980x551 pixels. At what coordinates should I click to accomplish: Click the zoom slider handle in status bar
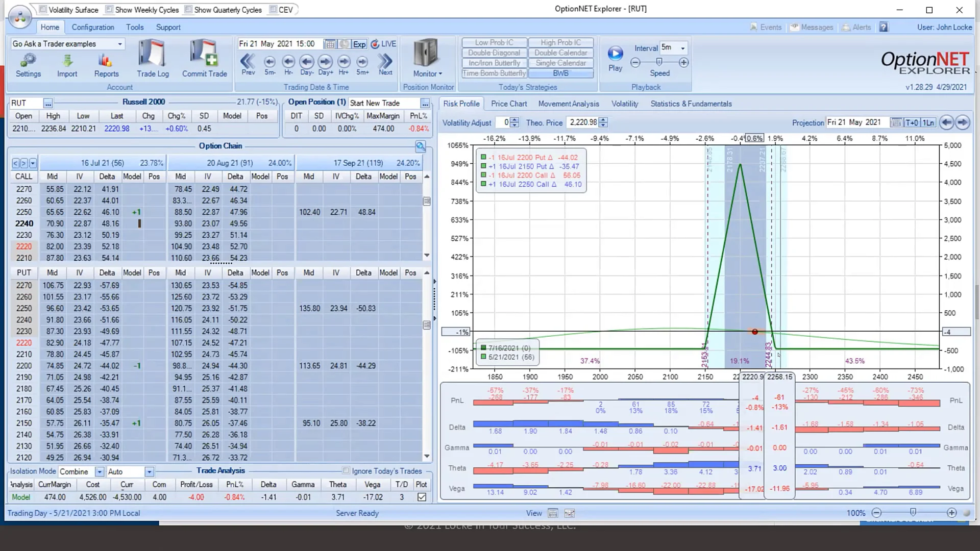(913, 512)
